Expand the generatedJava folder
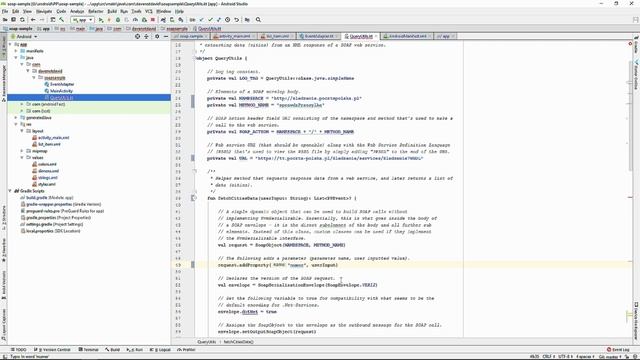This screenshot has height=360, width=640. coord(16,118)
